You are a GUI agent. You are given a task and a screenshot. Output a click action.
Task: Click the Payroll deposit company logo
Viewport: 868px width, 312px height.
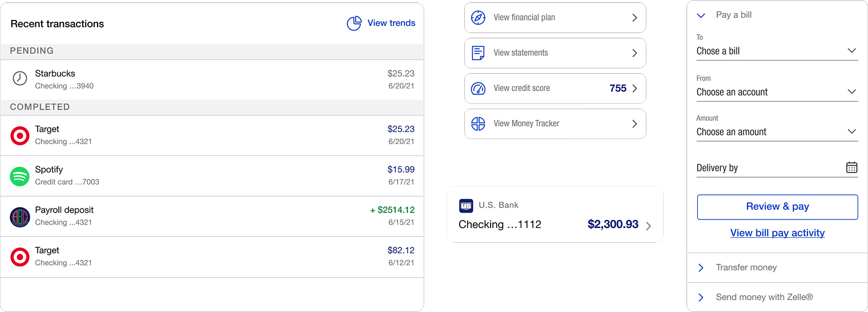[20, 217]
